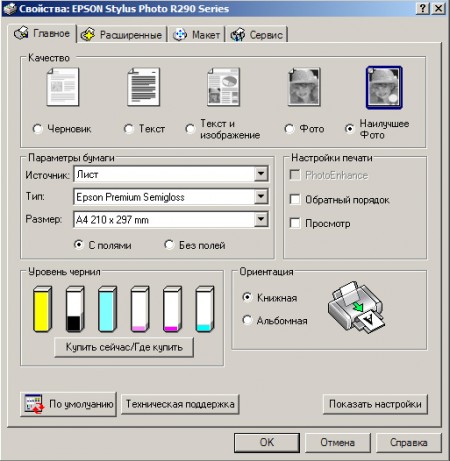Image resolution: width=450 pixels, height=461 pixels.
Task: Select Книжная portrait orientation
Action: point(247,297)
